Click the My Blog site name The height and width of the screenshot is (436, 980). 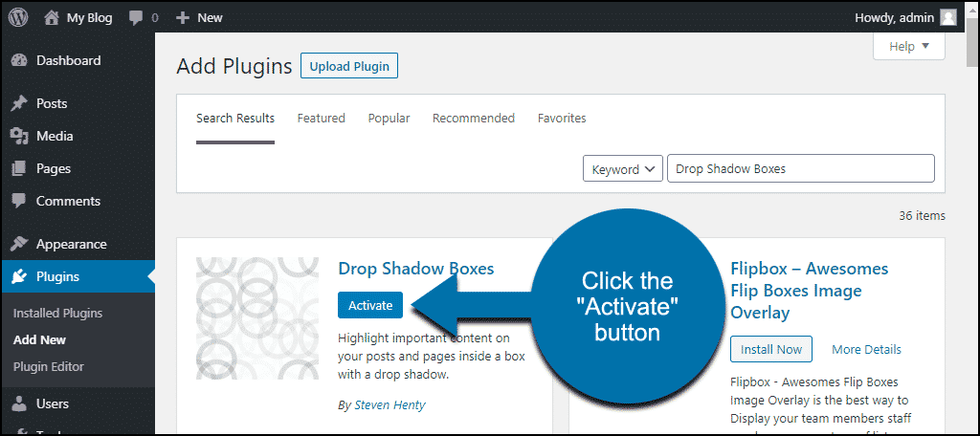[x=89, y=18]
